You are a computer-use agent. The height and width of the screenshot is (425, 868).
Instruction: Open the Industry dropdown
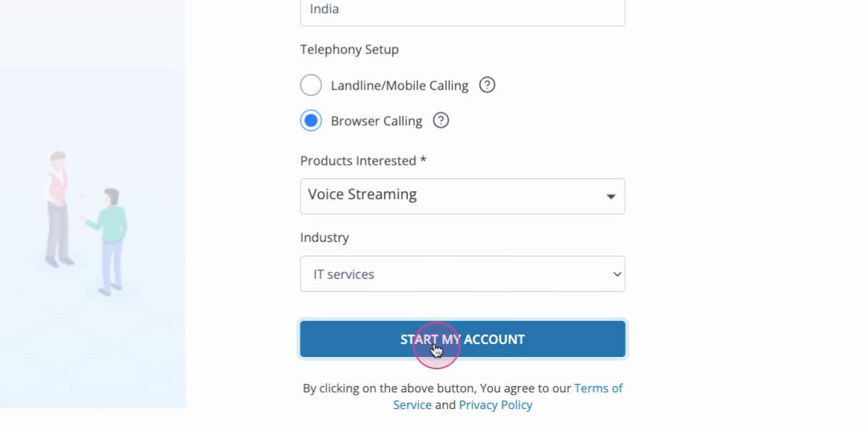coord(462,274)
